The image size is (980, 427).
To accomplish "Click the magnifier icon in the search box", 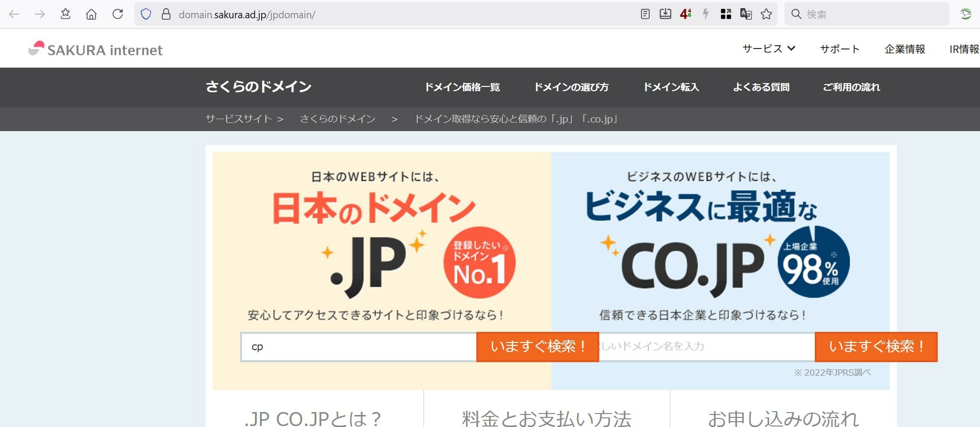I will [x=797, y=14].
